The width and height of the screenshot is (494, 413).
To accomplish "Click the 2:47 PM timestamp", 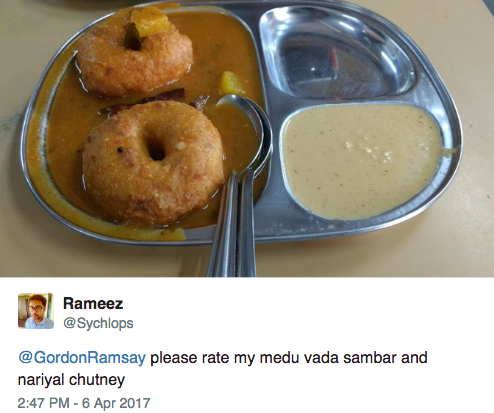I will [43, 403].
